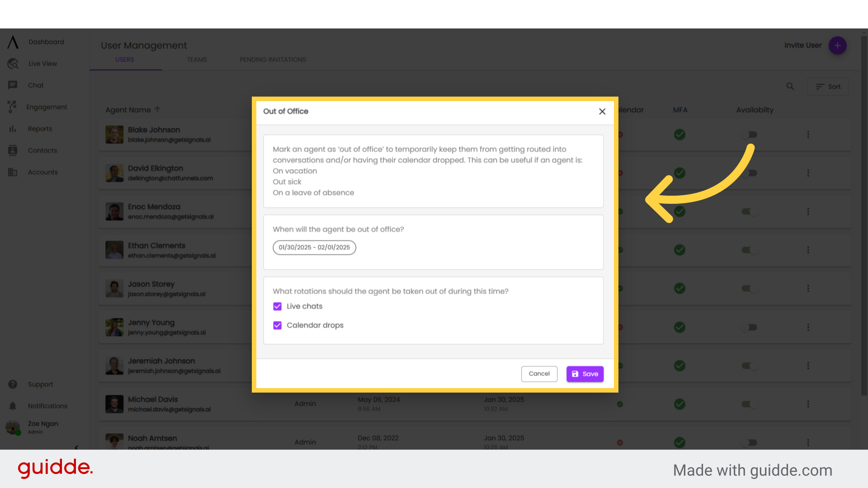This screenshot has width=868, height=488.
Task: Open the out of office date range picker
Action: (x=314, y=248)
